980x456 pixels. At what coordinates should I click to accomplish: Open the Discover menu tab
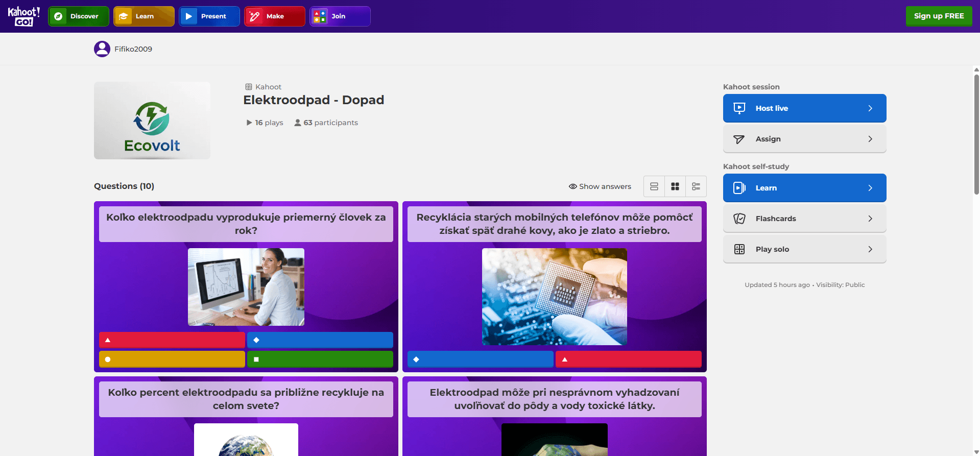pos(79,16)
